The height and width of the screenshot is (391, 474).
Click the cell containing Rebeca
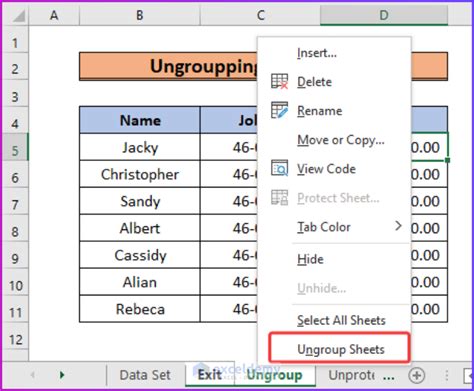pyautogui.click(x=140, y=309)
